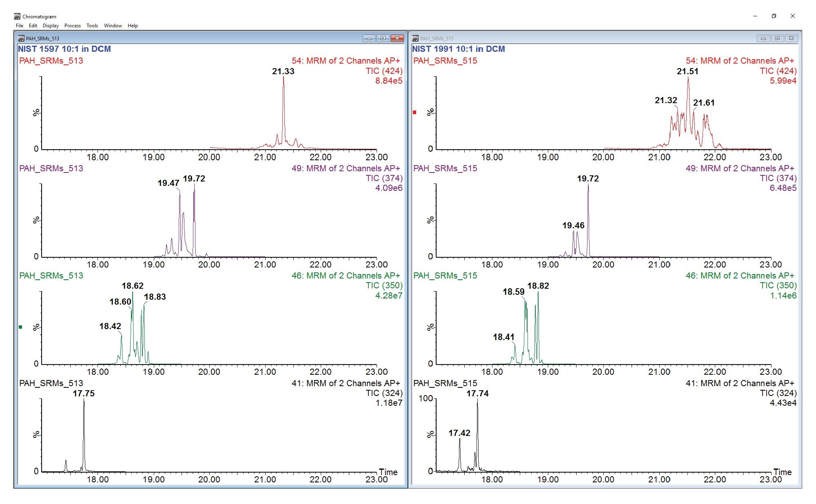Click the PAH_SRMs_513 window system icon
Viewport: 816px width, 504px height.
tap(21, 38)
